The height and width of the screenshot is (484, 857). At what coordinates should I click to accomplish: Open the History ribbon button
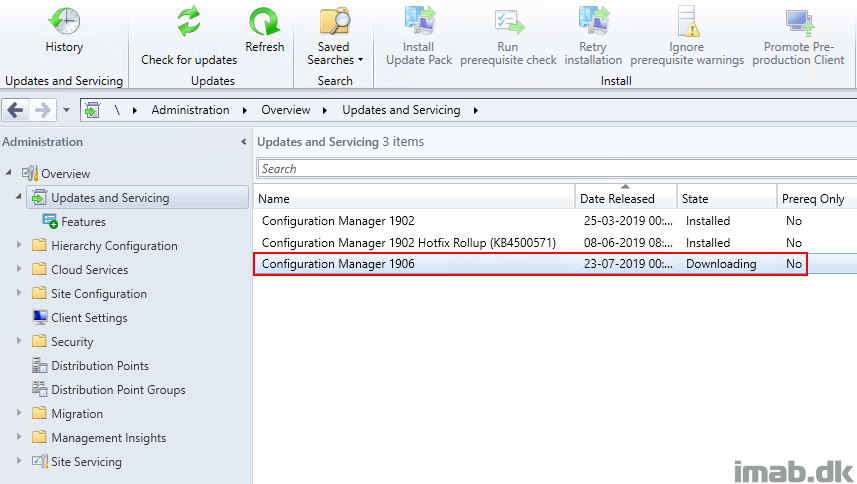(x=64, y=31)
